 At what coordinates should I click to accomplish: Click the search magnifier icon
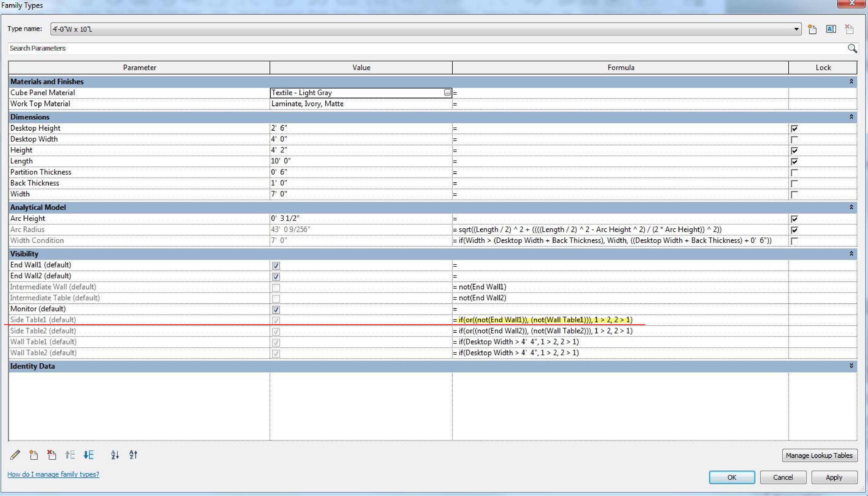[x=852, y=48]
